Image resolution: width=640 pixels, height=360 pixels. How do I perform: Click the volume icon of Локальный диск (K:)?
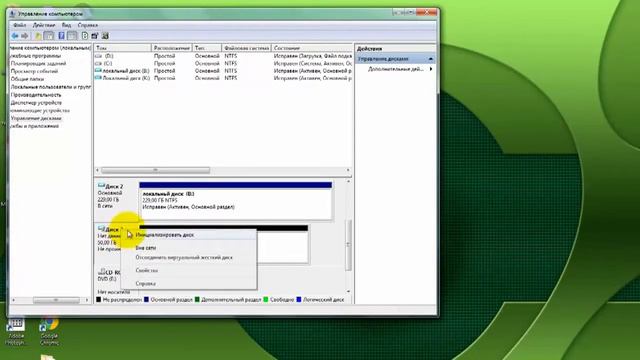click(x=98, y=78)
